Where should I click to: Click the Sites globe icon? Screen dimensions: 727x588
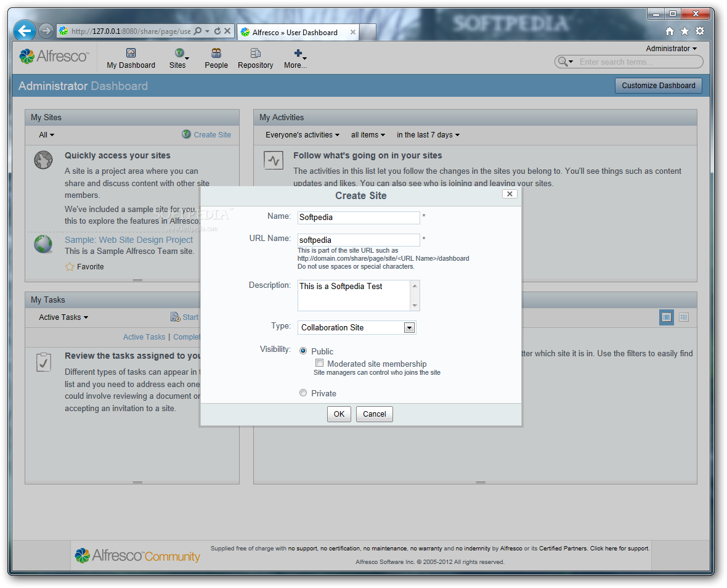[x=179, y=53]
